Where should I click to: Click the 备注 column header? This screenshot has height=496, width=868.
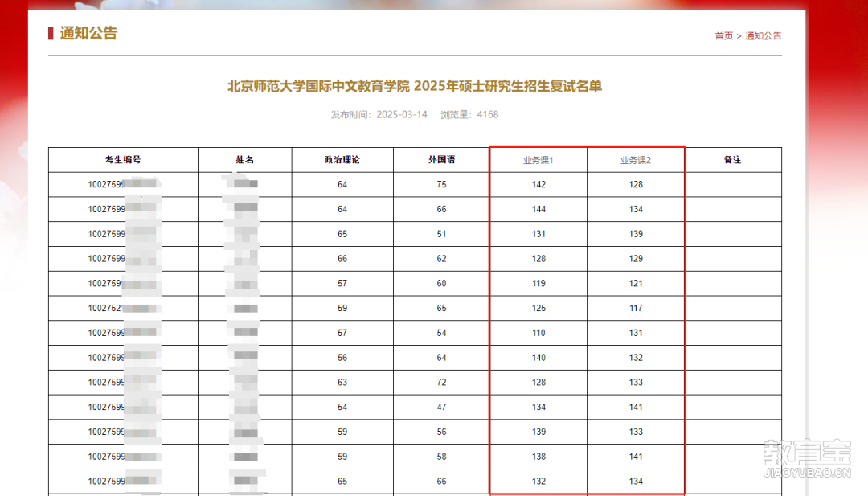[x=732, y=159]
